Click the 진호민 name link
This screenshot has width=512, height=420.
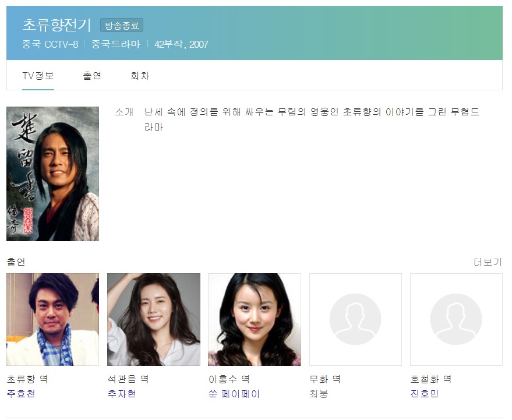[425, 394]
